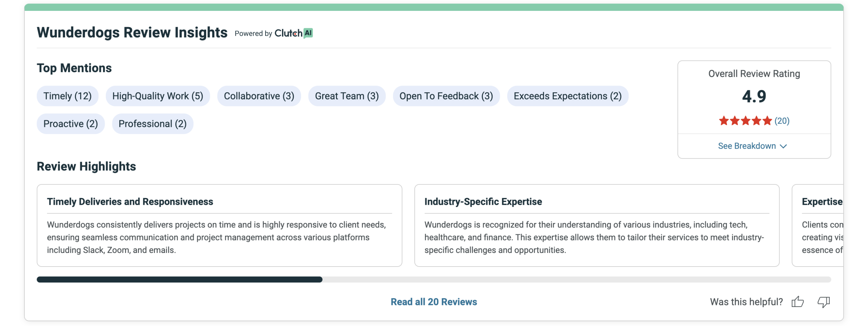Click the Wunderdogs Review Insights heading

click(132, 33)
